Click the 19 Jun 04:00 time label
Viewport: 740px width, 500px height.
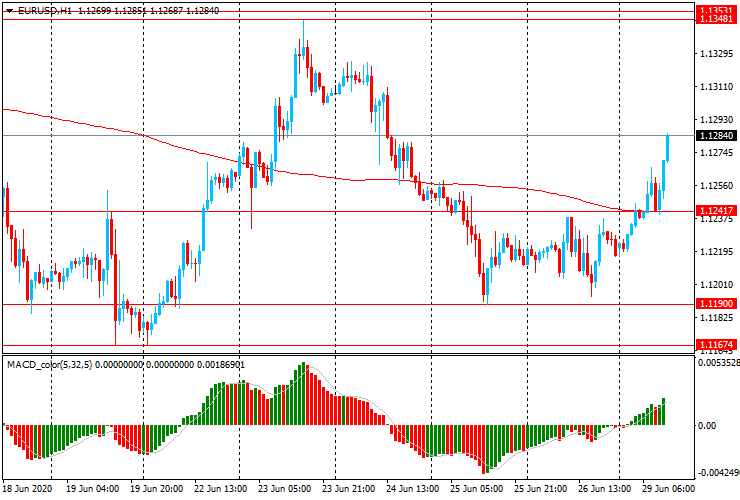click(92, 488)
